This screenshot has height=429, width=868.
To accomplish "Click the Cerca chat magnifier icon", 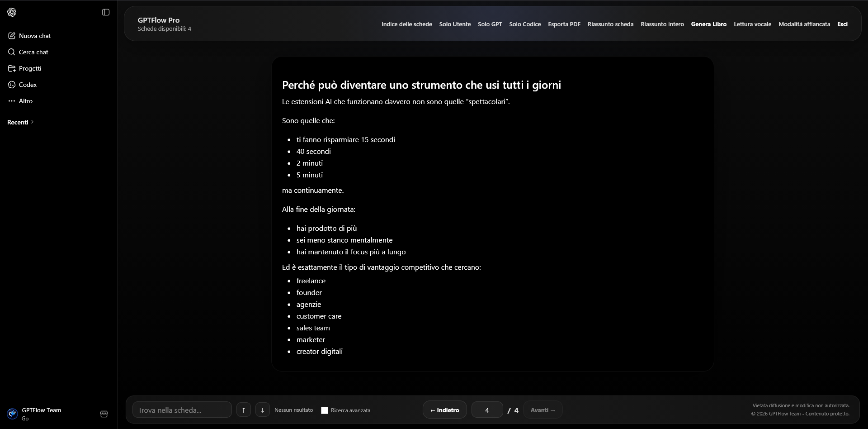I will [x=12, y=52].
